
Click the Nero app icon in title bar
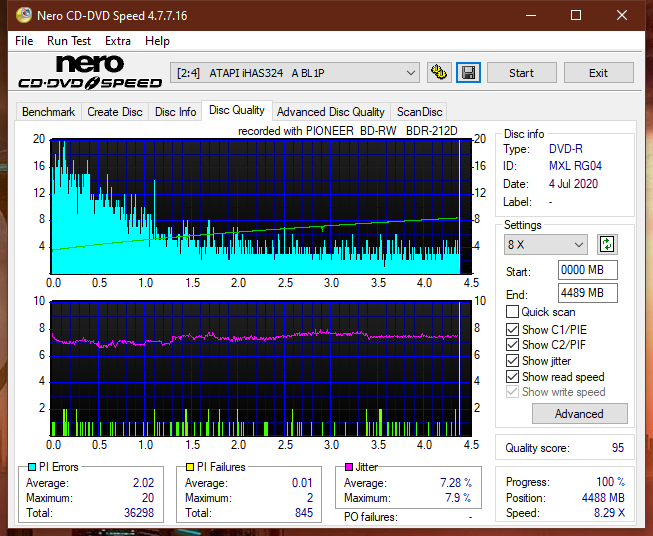[24, 15]
